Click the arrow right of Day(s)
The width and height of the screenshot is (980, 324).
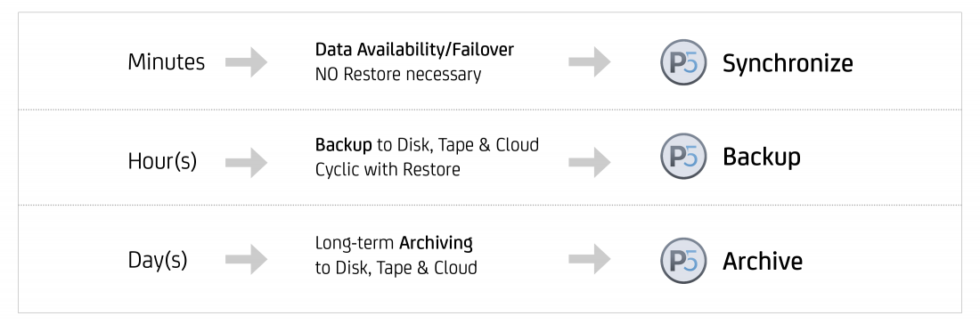tap(246, 259)
